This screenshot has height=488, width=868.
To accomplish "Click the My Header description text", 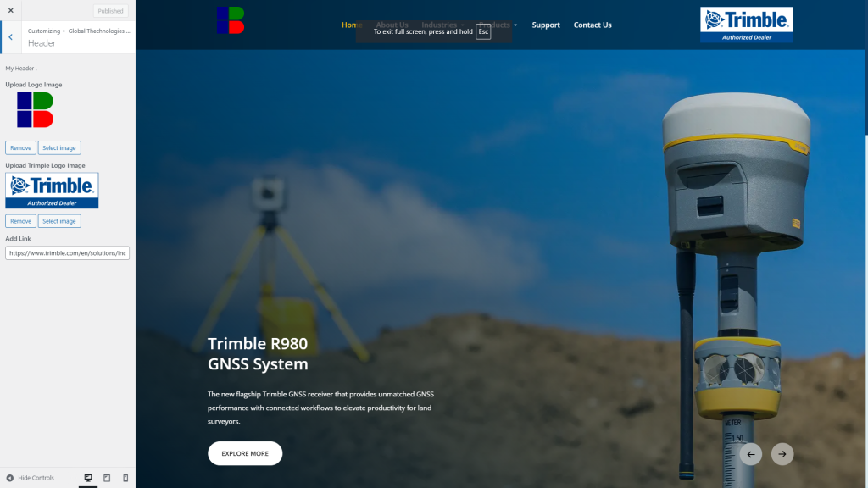I will tap(21, 69).
